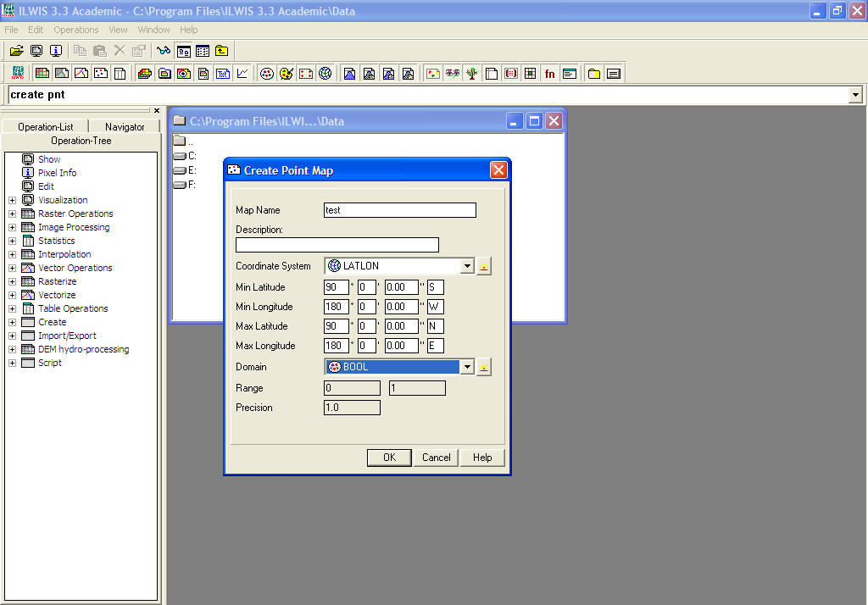868x605 pixels.
Task: Open the File menu
Action: point(11,30)
